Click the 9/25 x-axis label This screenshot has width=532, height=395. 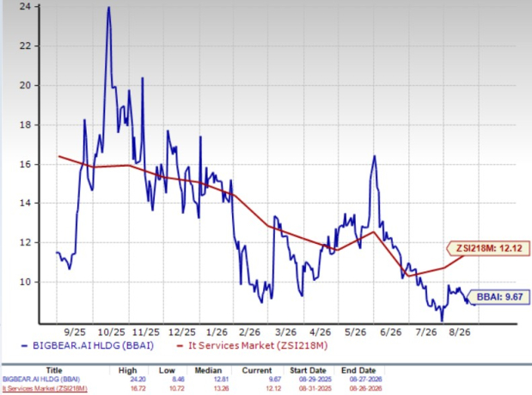click(x=75, y=332)
